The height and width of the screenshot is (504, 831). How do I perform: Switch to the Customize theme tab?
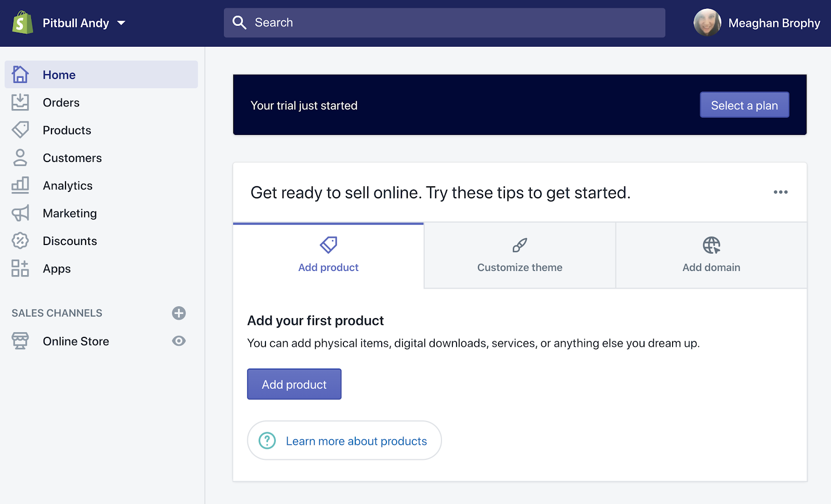[519, 255]
